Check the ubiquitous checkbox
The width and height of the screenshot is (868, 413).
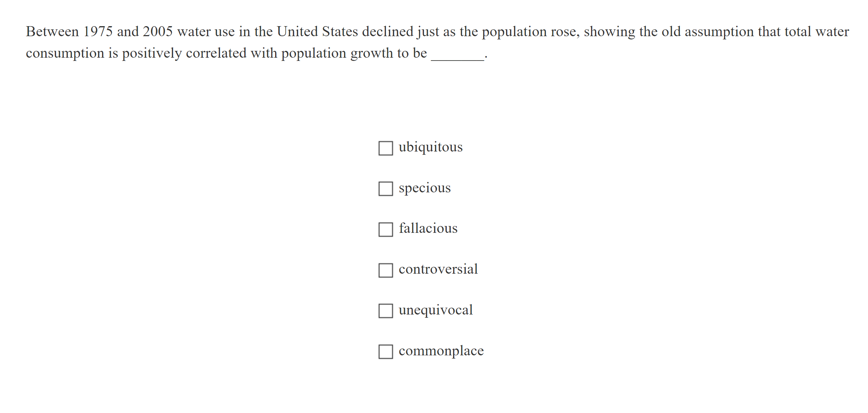click(x=385, y=148)
